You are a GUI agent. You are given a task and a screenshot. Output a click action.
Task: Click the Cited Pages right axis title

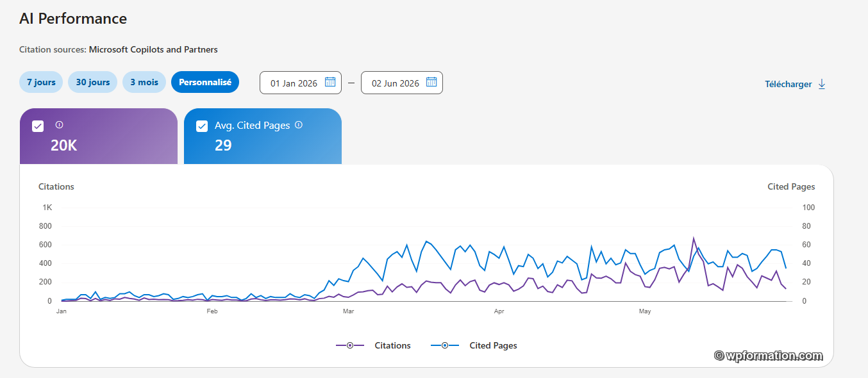click(791, 186)
